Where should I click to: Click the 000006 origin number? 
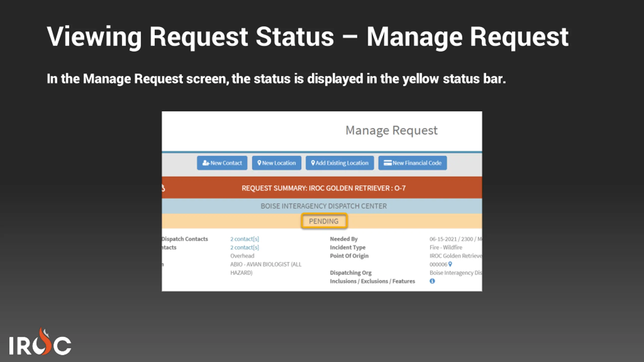[x=438, y=264]
